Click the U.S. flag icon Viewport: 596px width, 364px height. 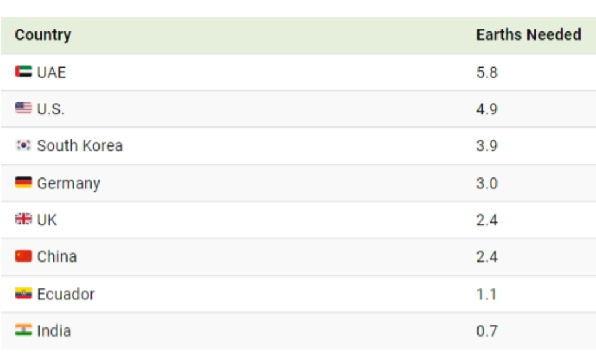pyautogui.click(x=23, y=109)
